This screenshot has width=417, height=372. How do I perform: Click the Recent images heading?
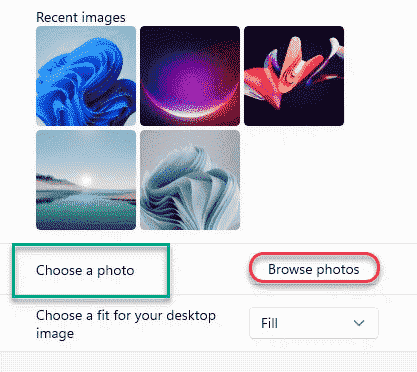click(81, 17)
